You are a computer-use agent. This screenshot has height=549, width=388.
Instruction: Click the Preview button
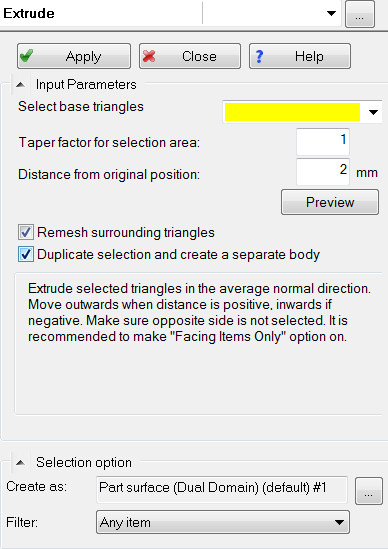pyautogui.click(x=330, y=202)
